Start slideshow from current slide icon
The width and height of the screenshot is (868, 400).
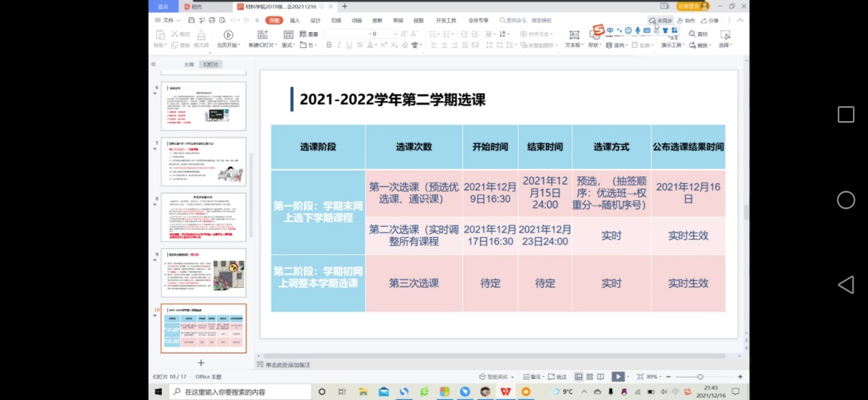pyautogui.click(x=228, y=35)
